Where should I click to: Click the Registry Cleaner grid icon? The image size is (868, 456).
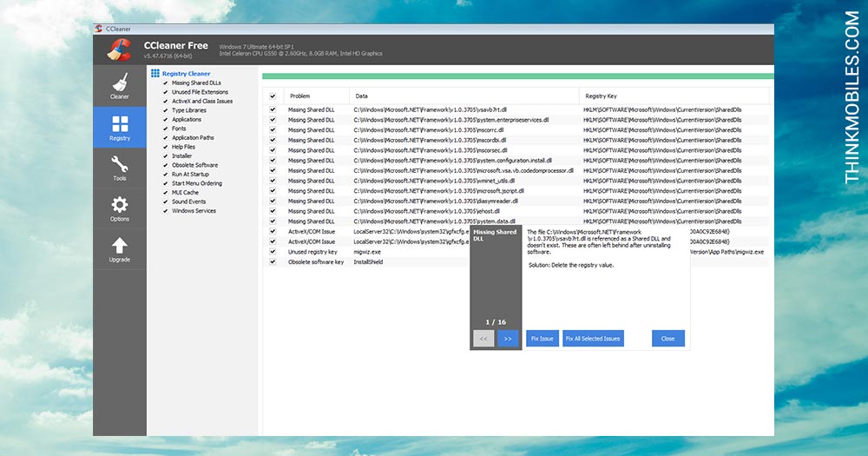(x=155, y=73)
